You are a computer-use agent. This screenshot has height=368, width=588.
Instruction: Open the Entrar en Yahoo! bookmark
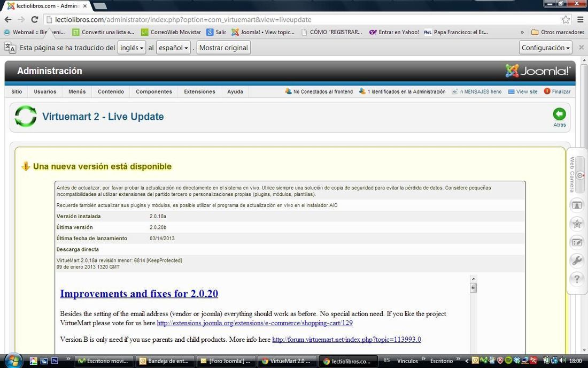(x=394, y=32)
